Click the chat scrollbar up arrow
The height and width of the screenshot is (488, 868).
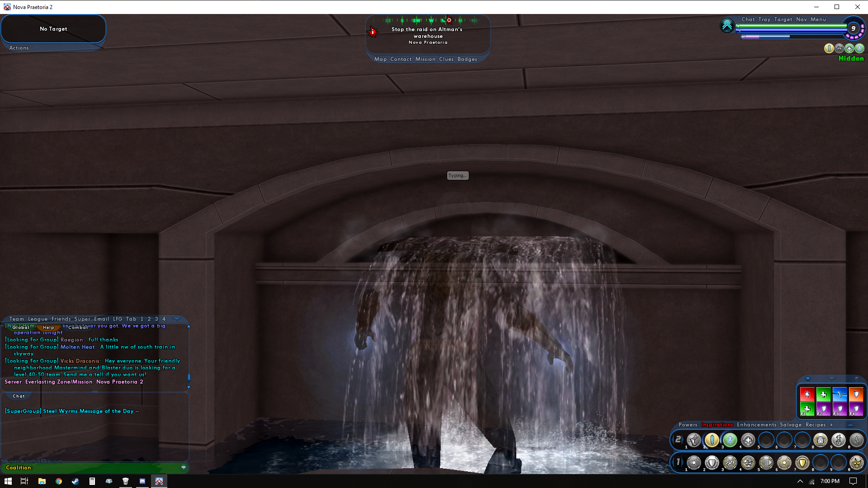pos(189,326)
